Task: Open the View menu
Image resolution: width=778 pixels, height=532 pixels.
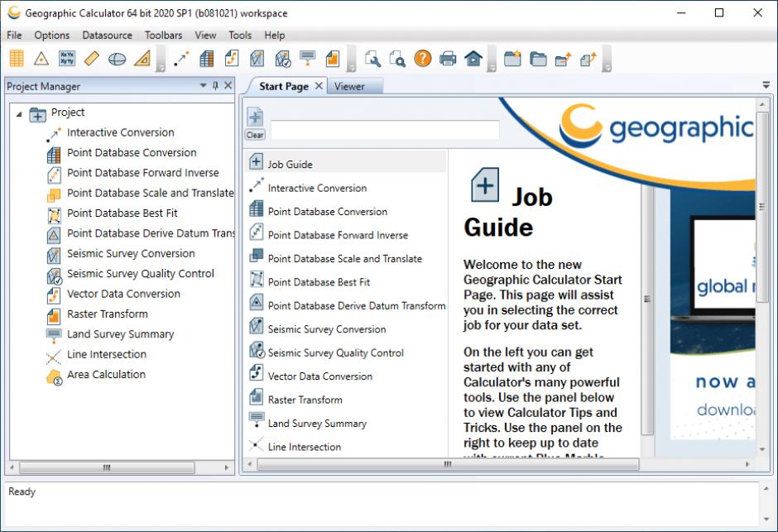Action: point(205,36)
